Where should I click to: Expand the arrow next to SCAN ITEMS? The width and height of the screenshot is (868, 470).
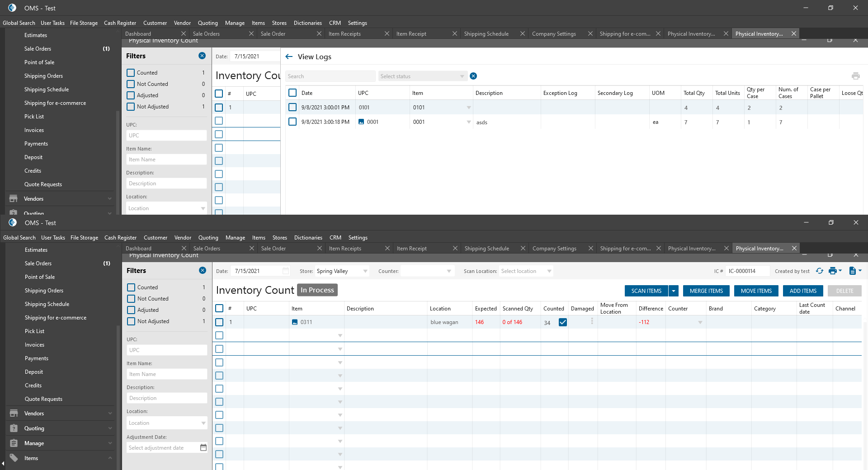click(674, 291)
